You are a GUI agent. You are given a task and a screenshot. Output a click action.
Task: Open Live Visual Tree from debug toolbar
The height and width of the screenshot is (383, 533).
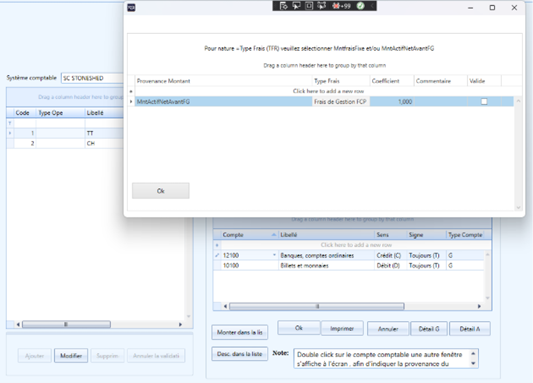tap(283, 6)
